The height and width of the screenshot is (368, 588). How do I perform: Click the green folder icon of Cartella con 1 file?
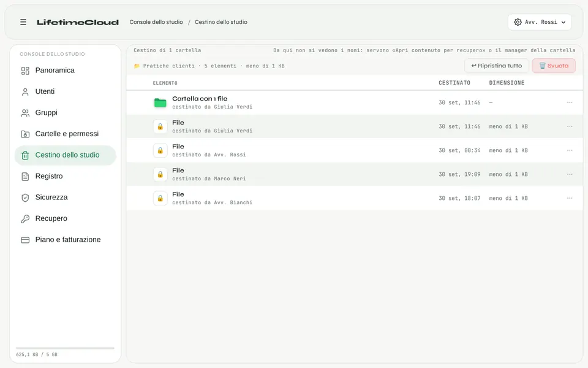click(160, 102)
